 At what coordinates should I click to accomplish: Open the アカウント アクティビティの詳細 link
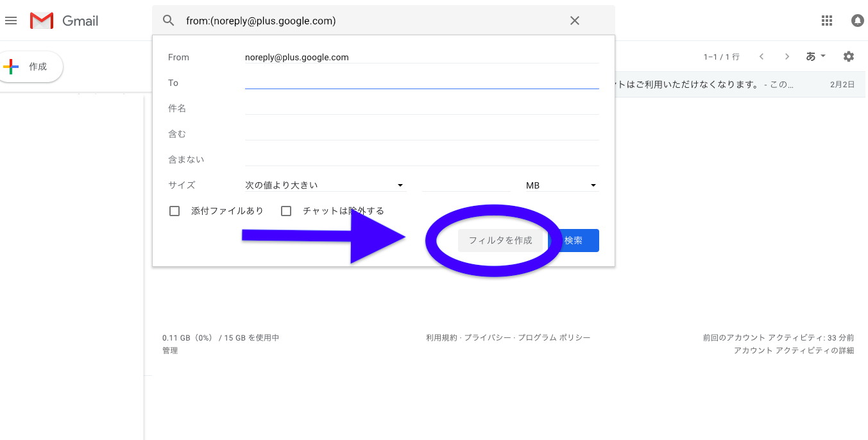pyautogui.click(x=794, y=350)
